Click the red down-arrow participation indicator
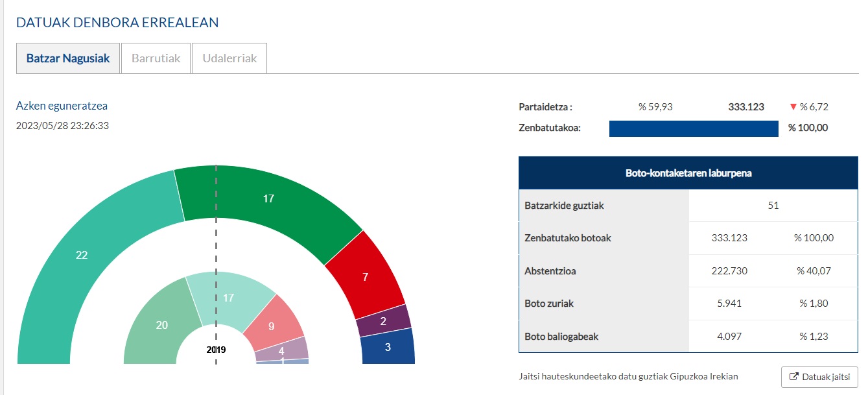 point(792,107)
